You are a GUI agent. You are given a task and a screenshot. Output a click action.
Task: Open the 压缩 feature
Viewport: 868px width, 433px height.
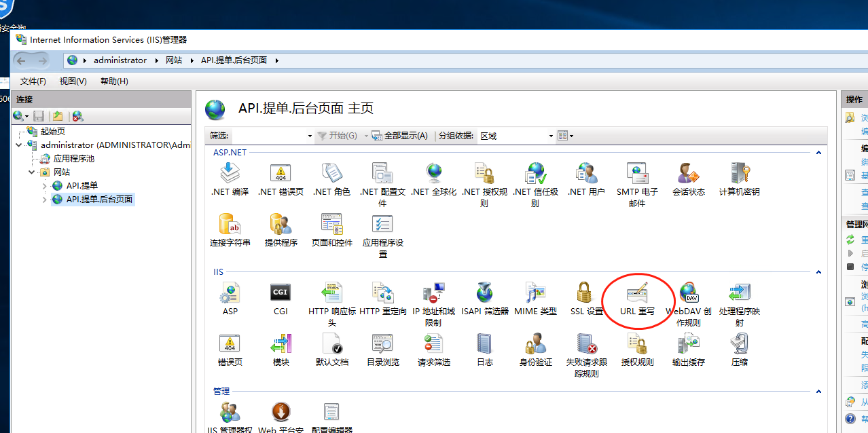739,350
